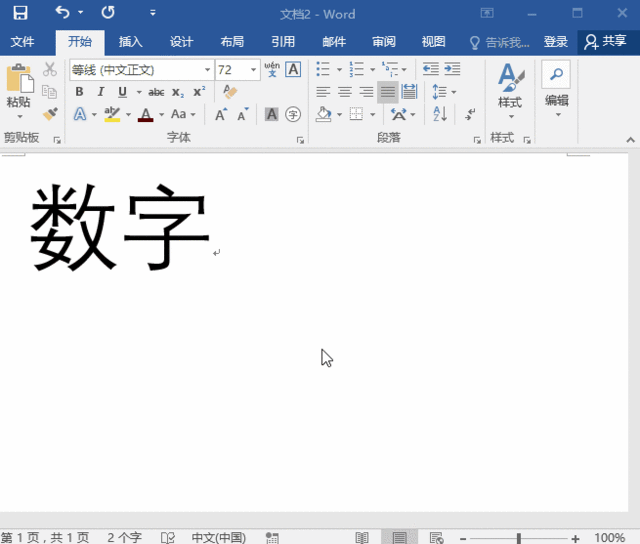This screenshot has width=640, height=544.
Task: Click the 登录 sign-in link
Action: [556, 42]
